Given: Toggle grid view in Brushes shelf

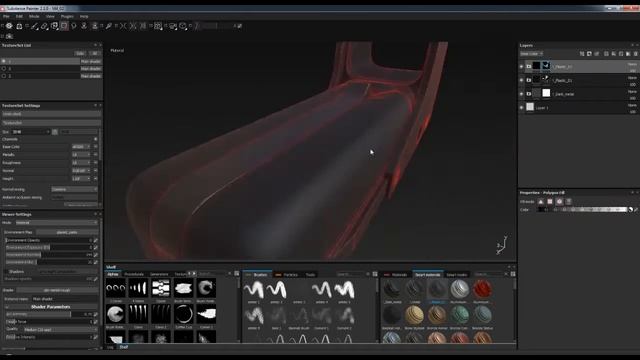Looking at the screenshot, I should coord(375,274).
